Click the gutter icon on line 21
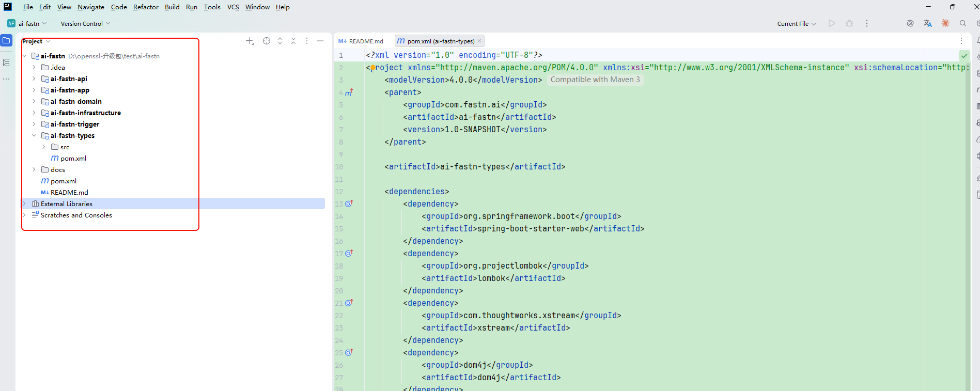 click(349, 303)
